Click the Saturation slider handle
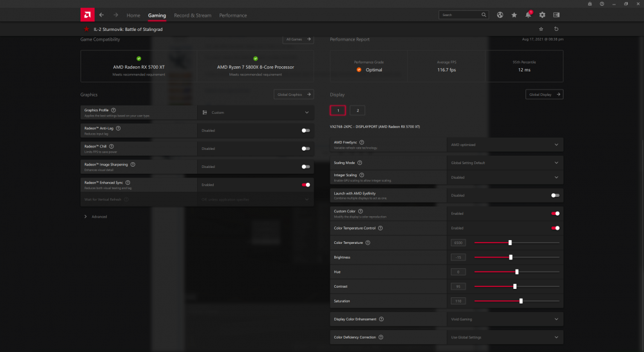The image size is (644, 352). 521,301
